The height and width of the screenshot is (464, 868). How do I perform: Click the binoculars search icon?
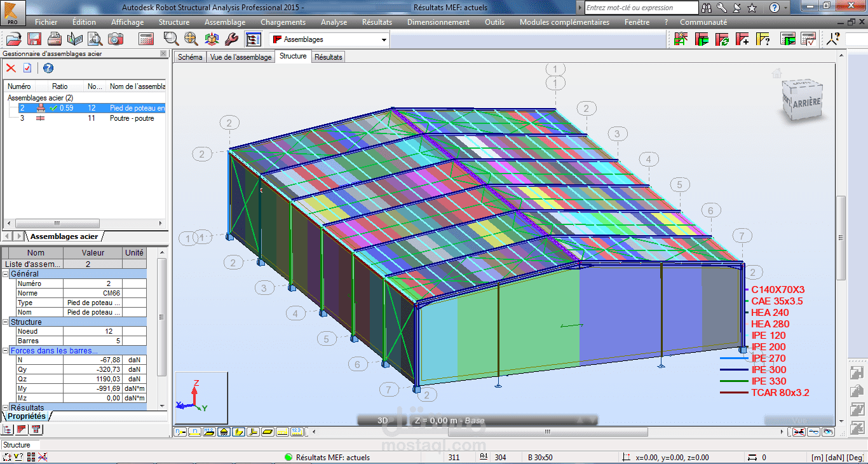[707, 8]
